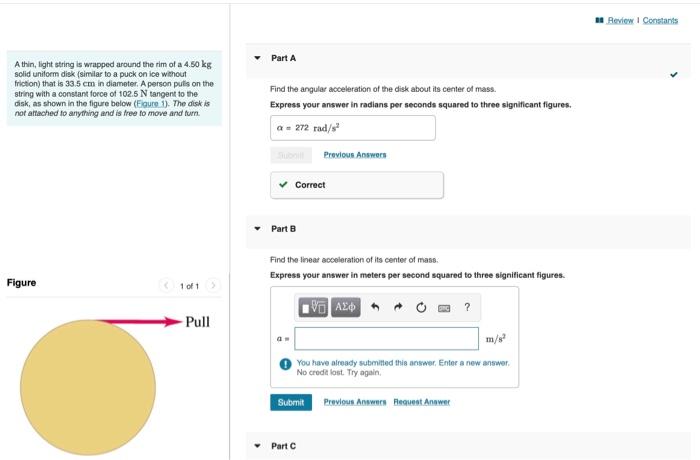Open help question mark in toolbar

(467, 307)
